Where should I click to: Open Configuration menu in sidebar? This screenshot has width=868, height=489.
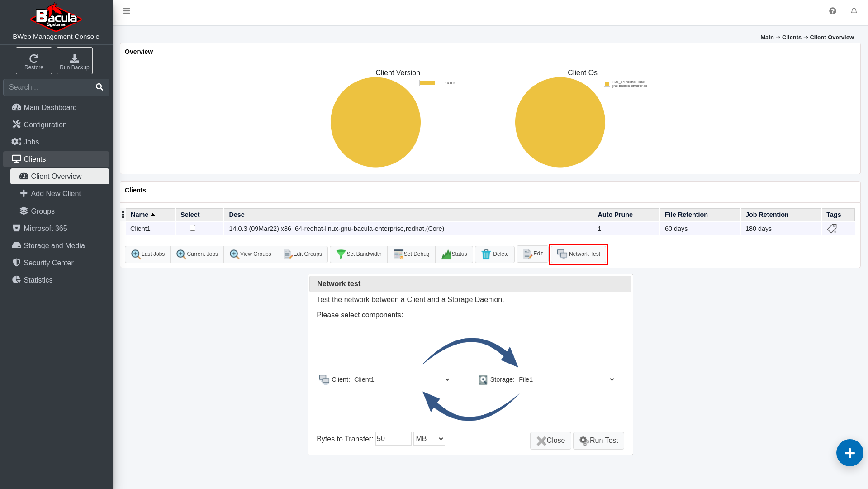[x=56, y=125]
